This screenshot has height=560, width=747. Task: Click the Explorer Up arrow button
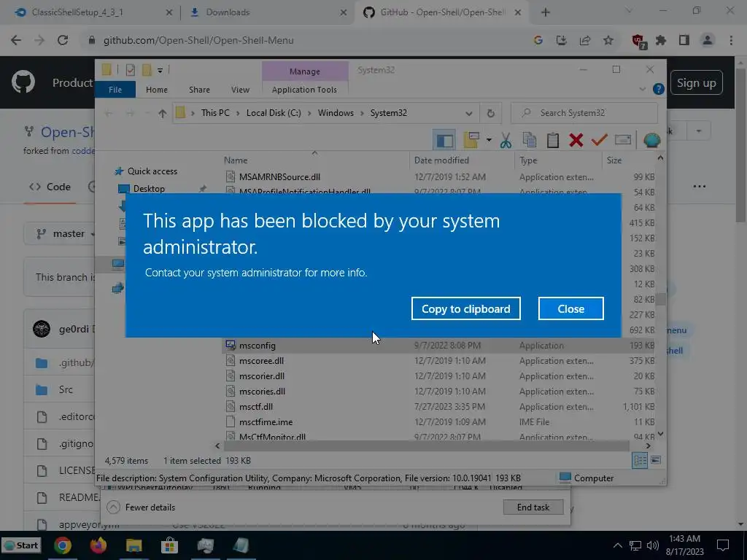[x=163, y=113]
